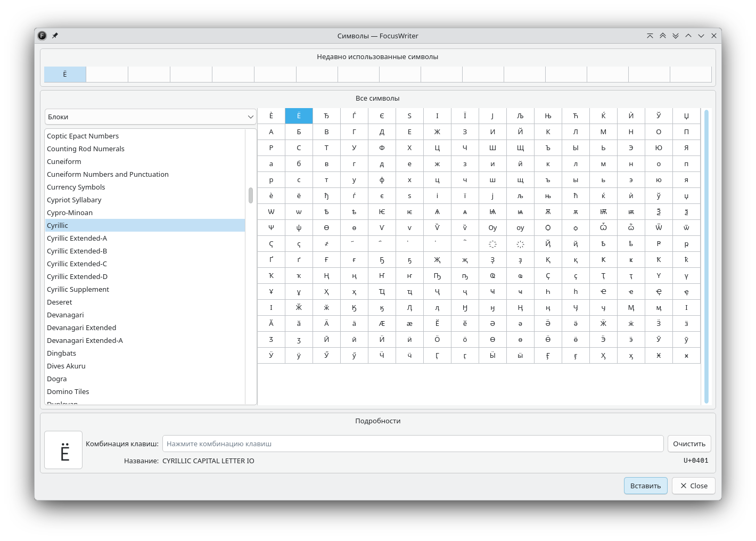756x541 pixels.
Task: Minimize window with the down chevron icon
Action: tap(701, 36)
